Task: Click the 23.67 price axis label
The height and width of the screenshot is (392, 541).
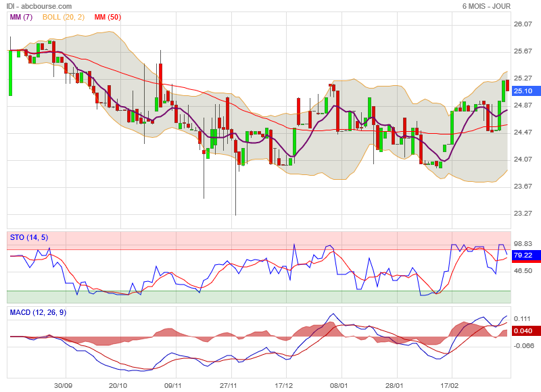Action: [x=523, y=186]
